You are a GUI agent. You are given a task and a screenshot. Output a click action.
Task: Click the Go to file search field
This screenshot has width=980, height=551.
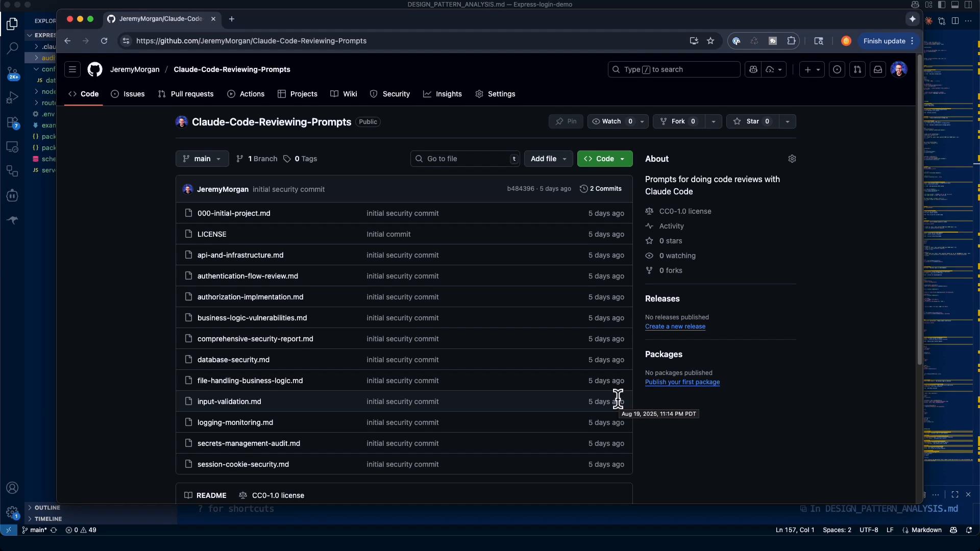pos(465,159)
